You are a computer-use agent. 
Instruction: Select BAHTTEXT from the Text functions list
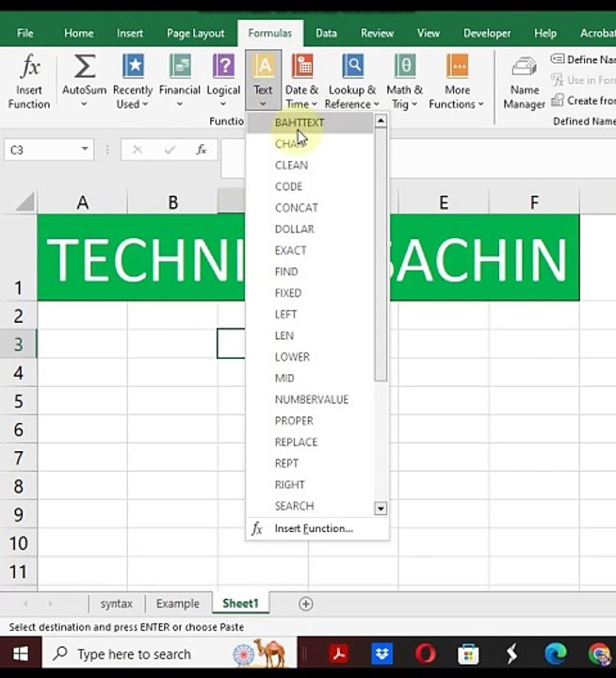click(310, 122)
